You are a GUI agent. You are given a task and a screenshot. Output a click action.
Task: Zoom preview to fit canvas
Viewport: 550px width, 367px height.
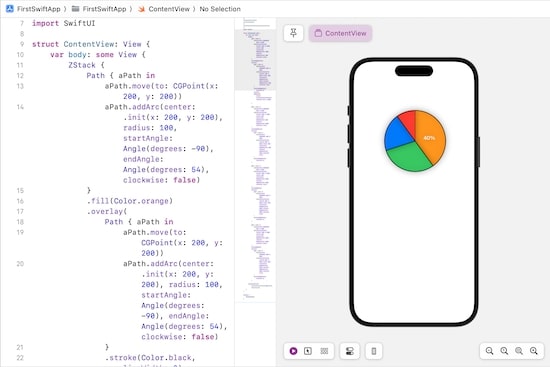[x=519, y=351]
